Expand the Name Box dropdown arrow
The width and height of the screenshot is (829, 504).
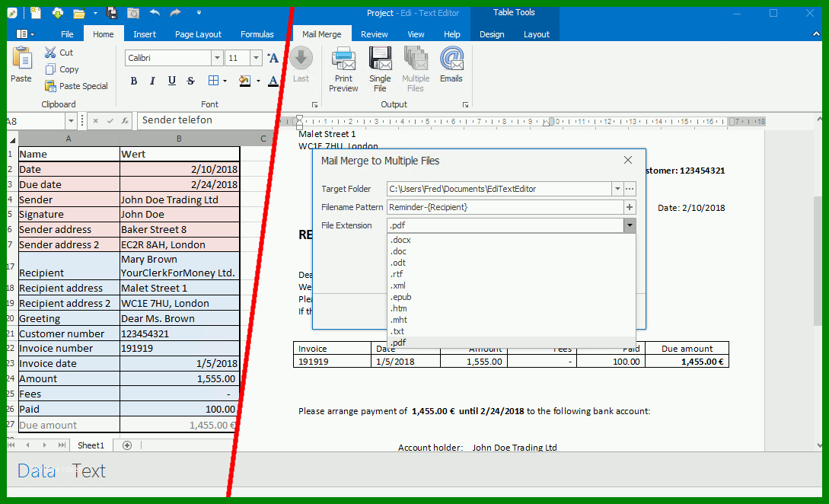coord(71,121)
